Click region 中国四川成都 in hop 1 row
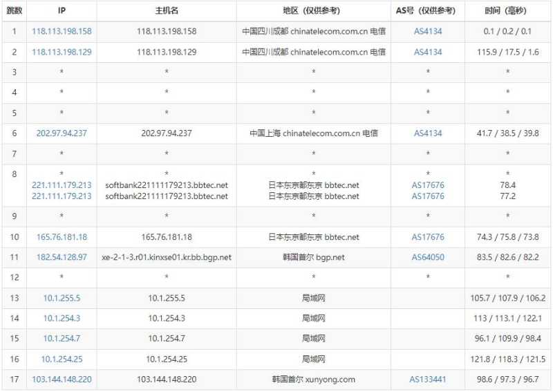The width and height of the screenshot is (553, 392). [x=265, y=31]
